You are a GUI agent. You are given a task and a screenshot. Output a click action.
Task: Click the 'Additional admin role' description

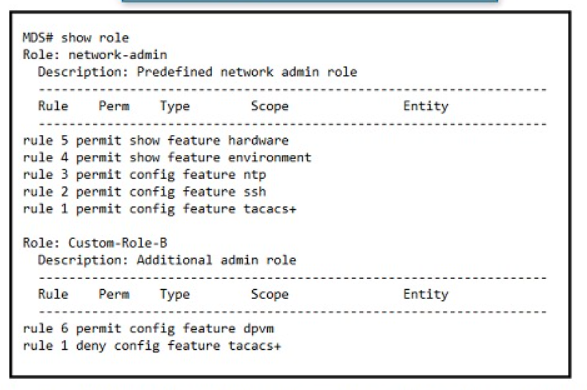(216, 260)
